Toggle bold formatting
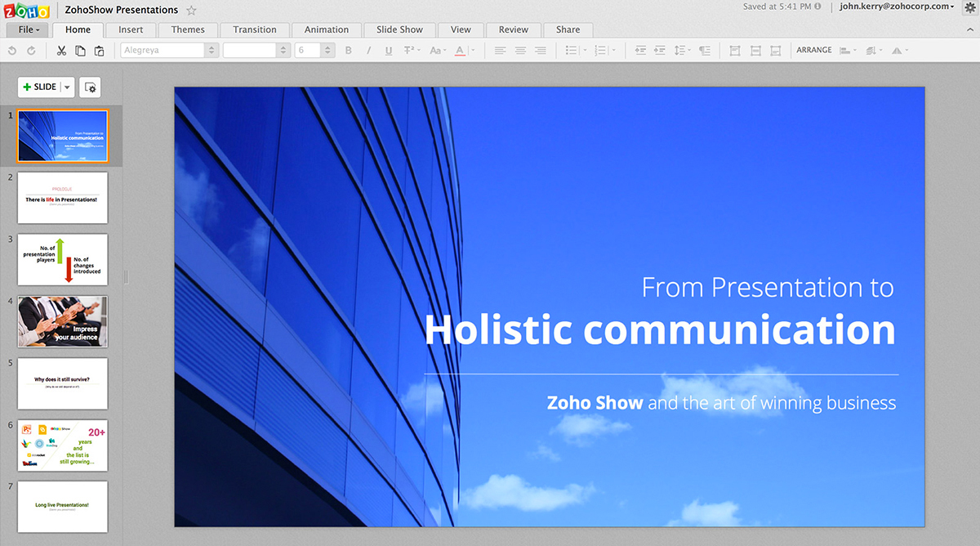Viewport: 980px width, 546px height. click(x=349, y=51)
